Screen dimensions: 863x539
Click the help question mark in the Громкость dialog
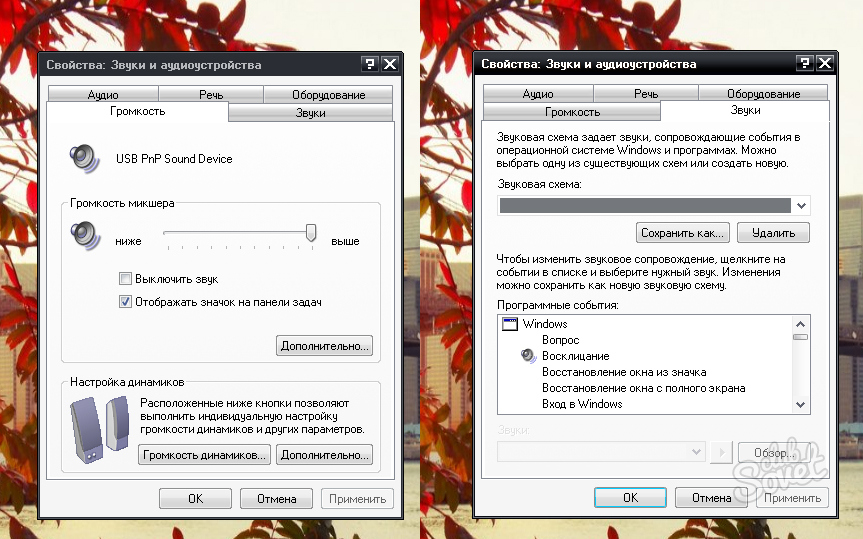tap(370, 64)
